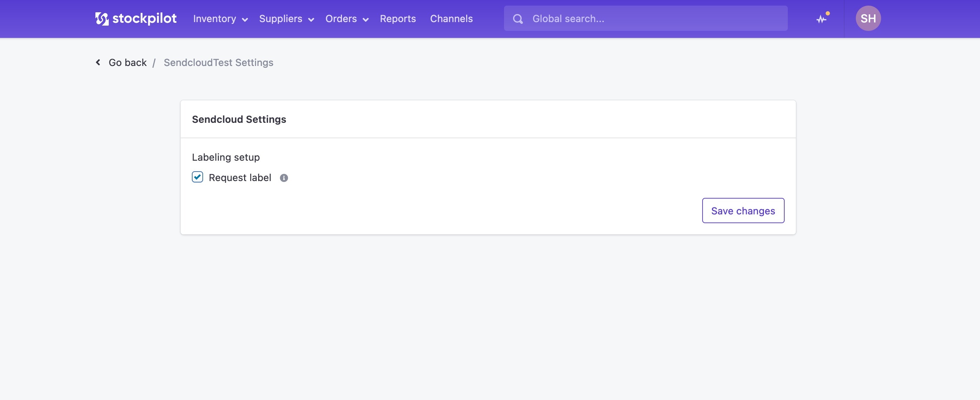Image resolution: width=980 pixels, height=400 pixels.
Task: Uncheck the Request label checkbox
Action: tap(197, 177)
